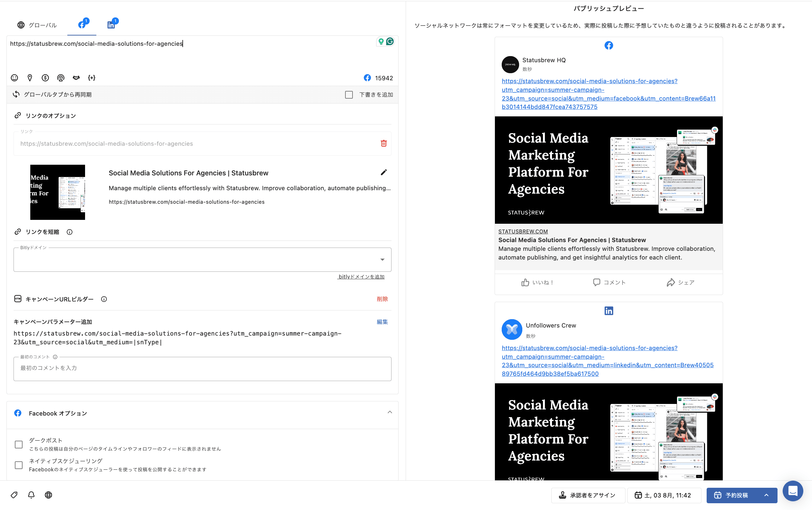
Task: Click the dollar sign icon in composer toolbar
Action: 45,78
